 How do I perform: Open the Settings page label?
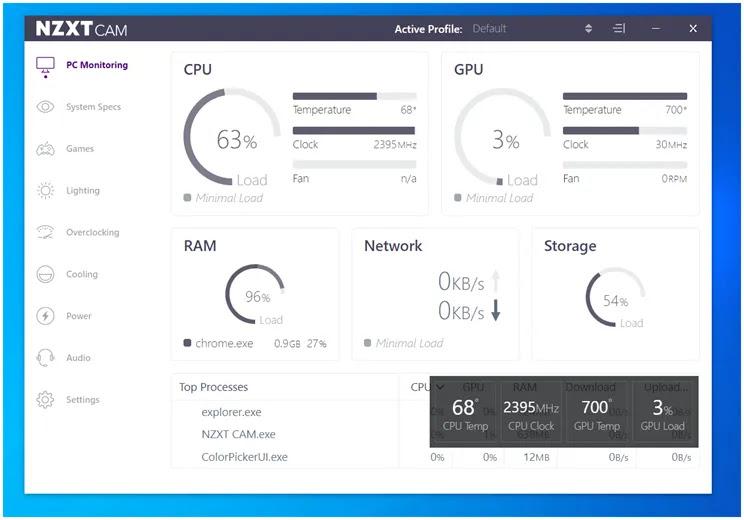pyautogui.click(x=83, y=399)
